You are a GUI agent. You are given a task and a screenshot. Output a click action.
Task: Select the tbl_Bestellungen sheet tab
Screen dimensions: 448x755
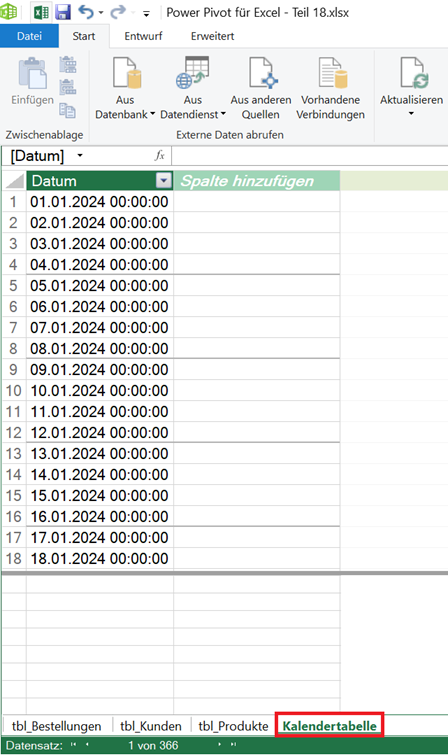click(x=56, y=726)
